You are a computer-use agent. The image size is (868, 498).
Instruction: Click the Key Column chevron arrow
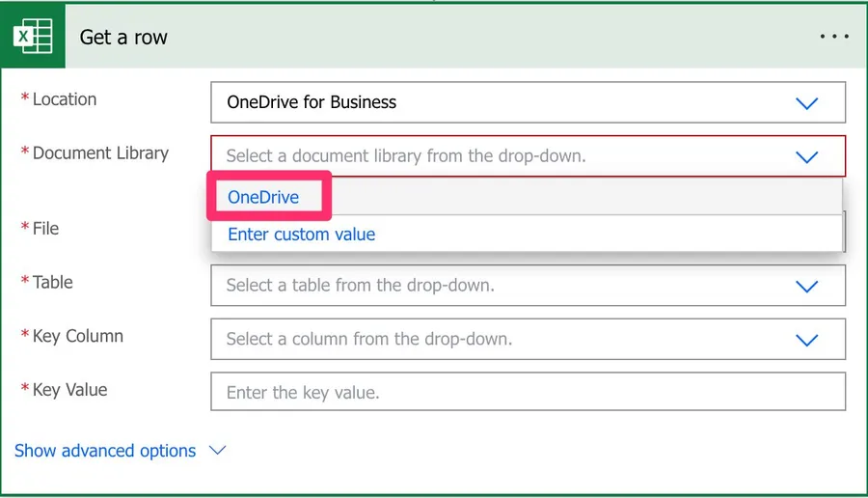tap(806, 340)
